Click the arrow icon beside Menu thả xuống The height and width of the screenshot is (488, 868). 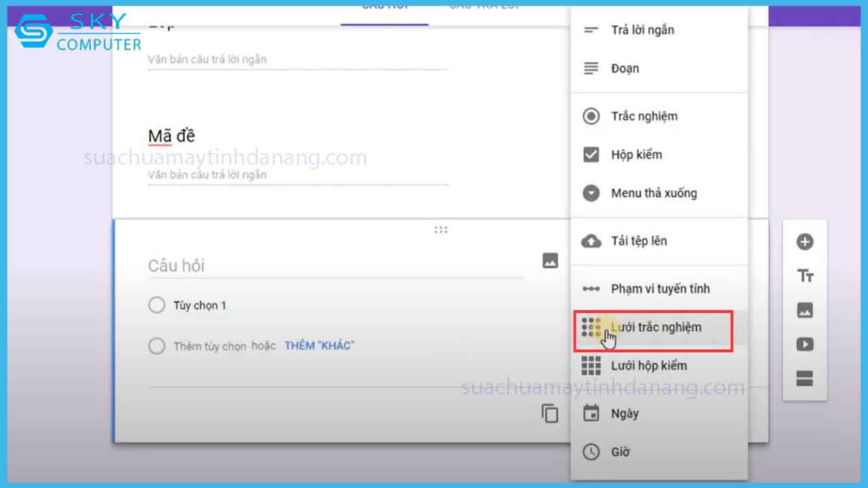pyautogui.click(x=591, y=193)
